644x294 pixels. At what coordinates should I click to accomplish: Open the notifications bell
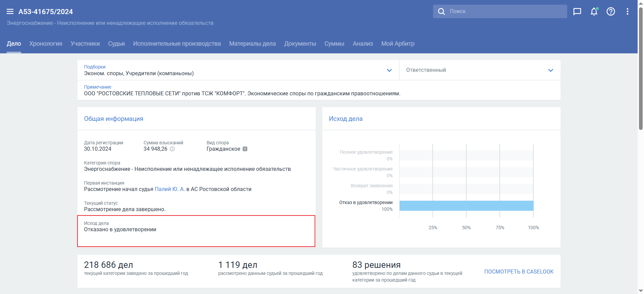click(594, 11)
